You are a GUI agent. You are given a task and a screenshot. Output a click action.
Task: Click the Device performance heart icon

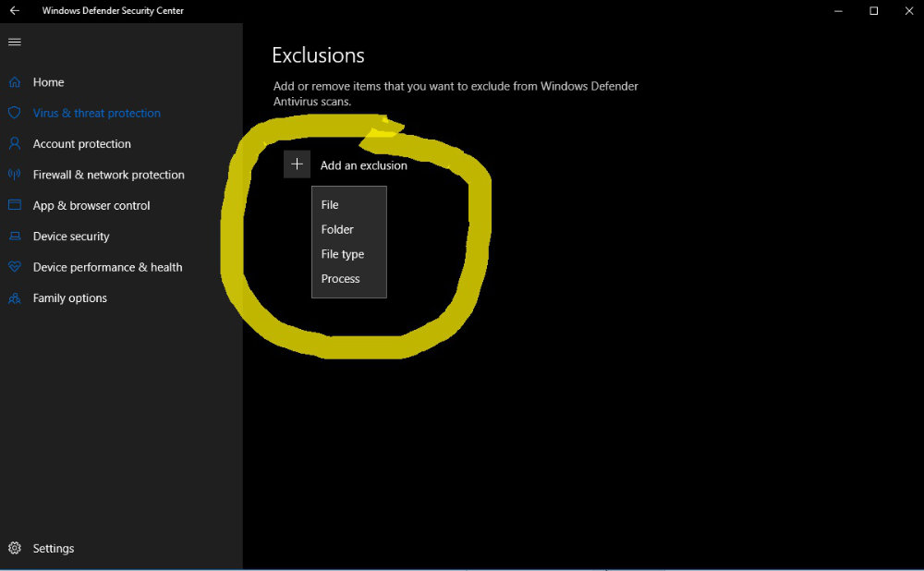(15, 267)
